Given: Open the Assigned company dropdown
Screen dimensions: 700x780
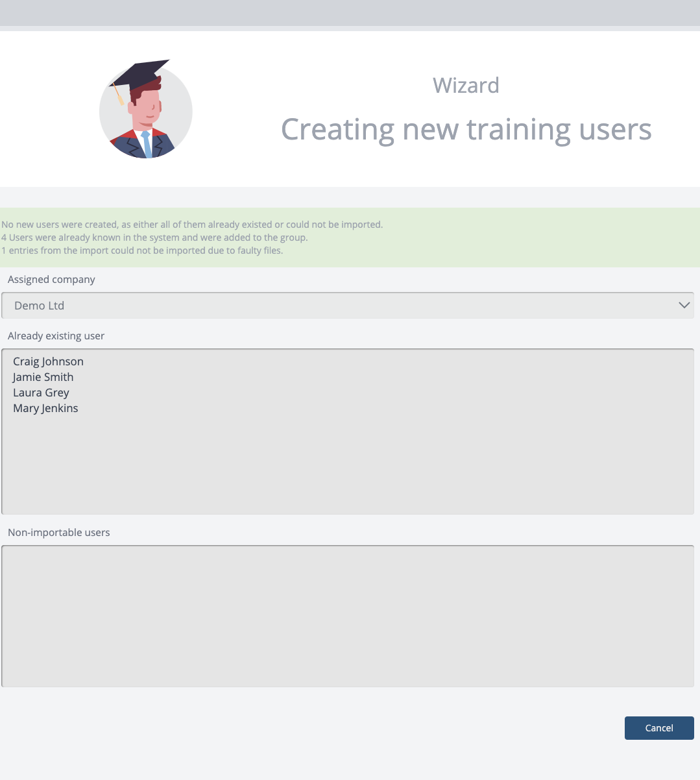Looking at the screenshot, I should click(x=348, y=306).
